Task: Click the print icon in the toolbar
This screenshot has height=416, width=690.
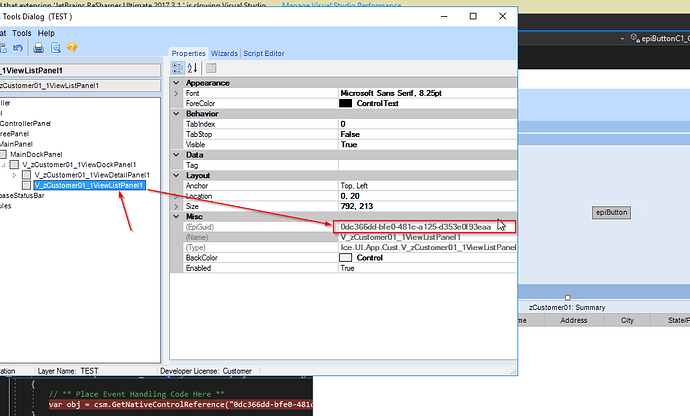Action: (39, 48)
